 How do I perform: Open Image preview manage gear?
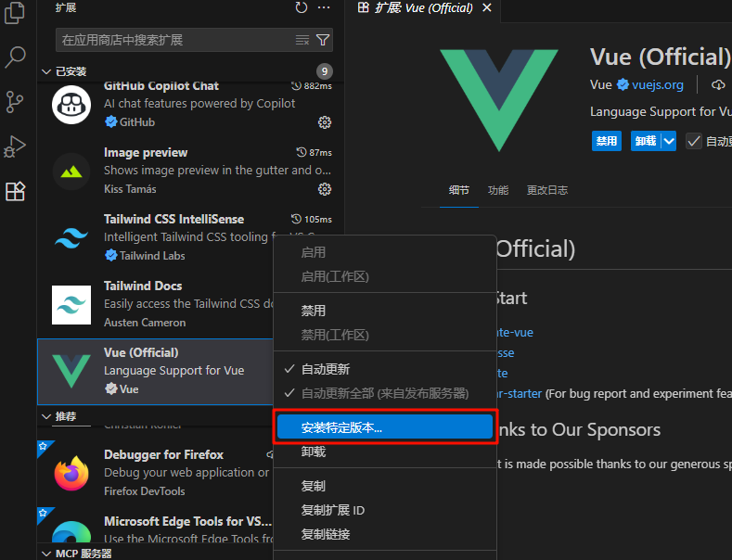click(x=325, y=189)
